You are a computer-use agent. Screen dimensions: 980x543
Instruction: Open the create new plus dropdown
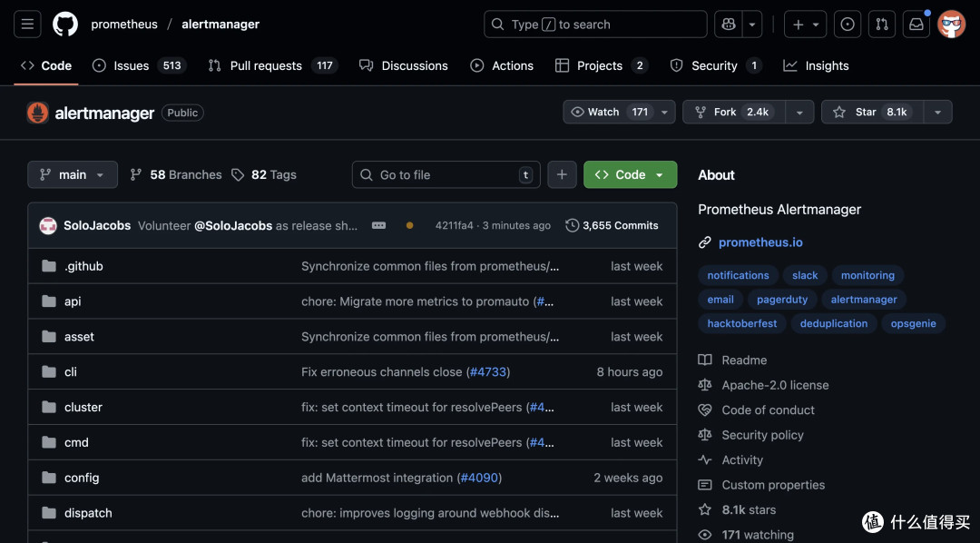tap(805, 25)
